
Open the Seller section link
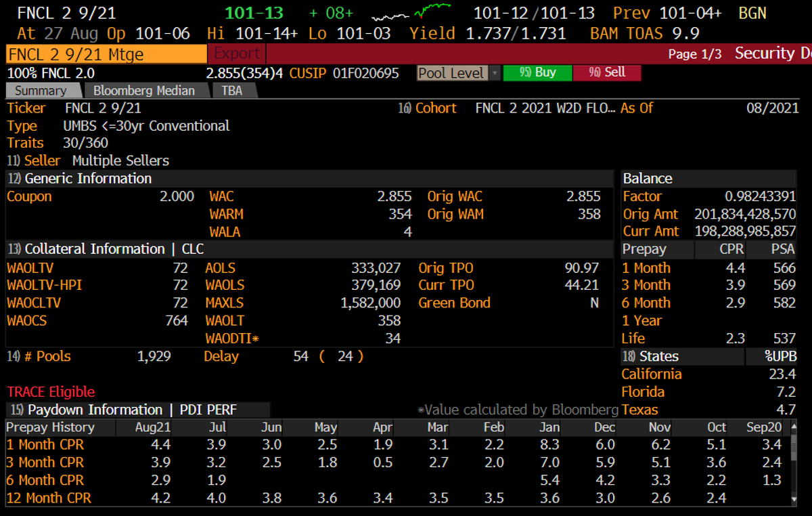coord(34,160)
